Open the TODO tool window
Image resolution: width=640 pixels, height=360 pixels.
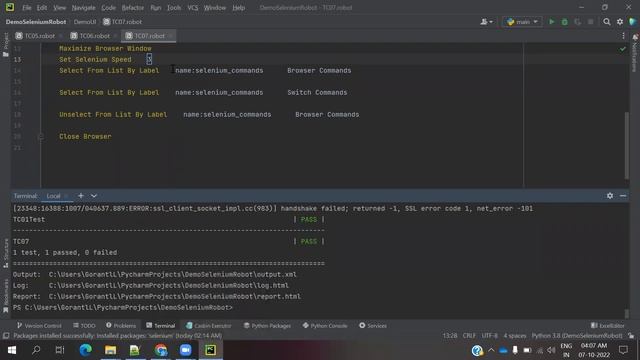coord(84,326)
